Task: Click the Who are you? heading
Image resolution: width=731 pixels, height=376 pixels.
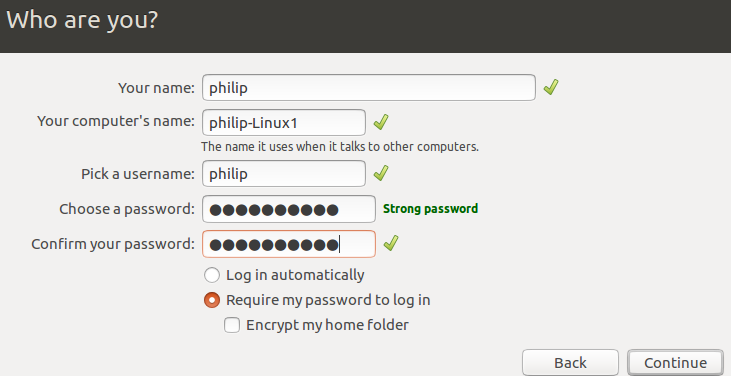Action: click(82, 20)
